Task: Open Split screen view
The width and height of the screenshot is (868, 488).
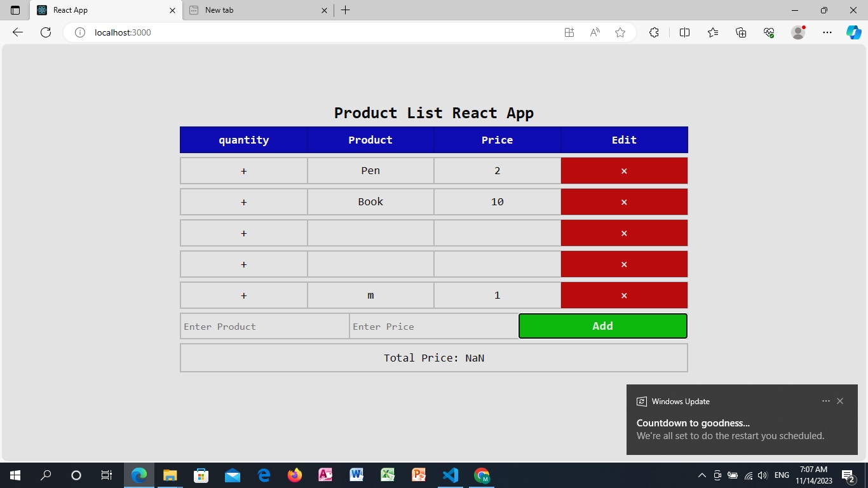Action: pos(684,32)
